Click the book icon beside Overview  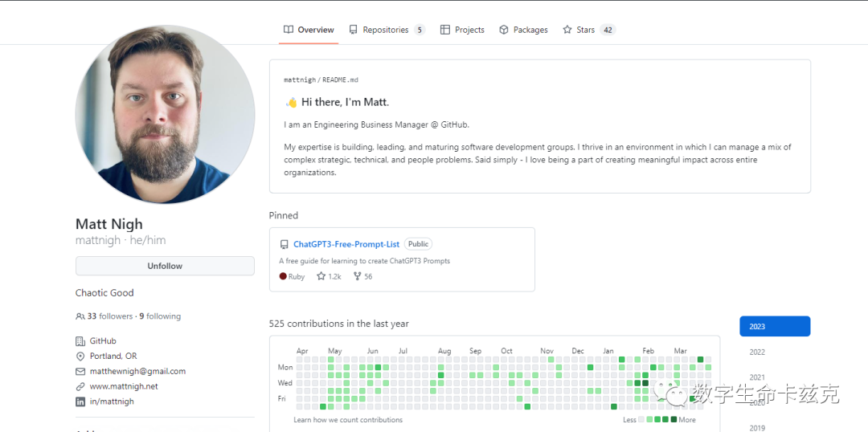[289, 30]
